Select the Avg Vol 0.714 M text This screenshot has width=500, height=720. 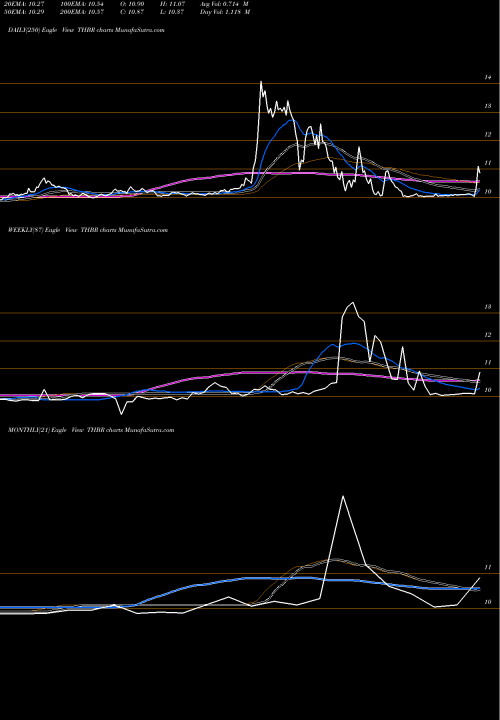pos(225,4)
